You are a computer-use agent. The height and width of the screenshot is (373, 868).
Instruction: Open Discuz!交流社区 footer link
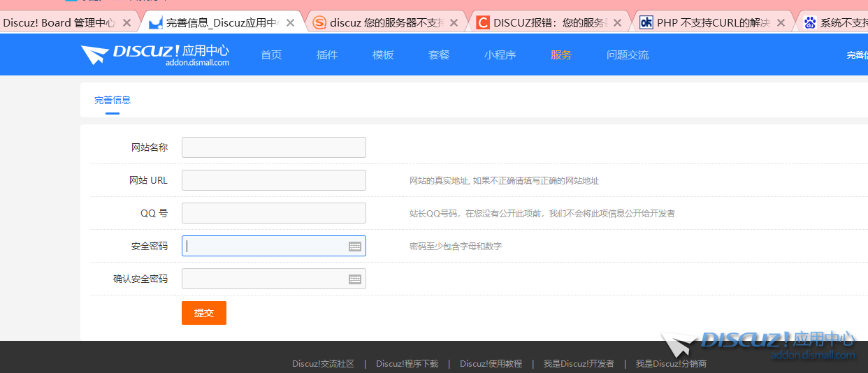coord(323,364)
